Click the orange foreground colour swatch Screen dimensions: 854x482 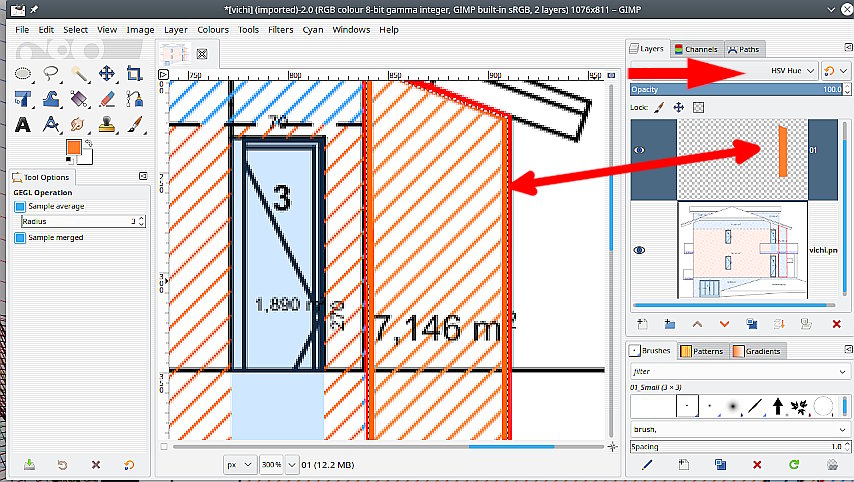tap(73, 148)
